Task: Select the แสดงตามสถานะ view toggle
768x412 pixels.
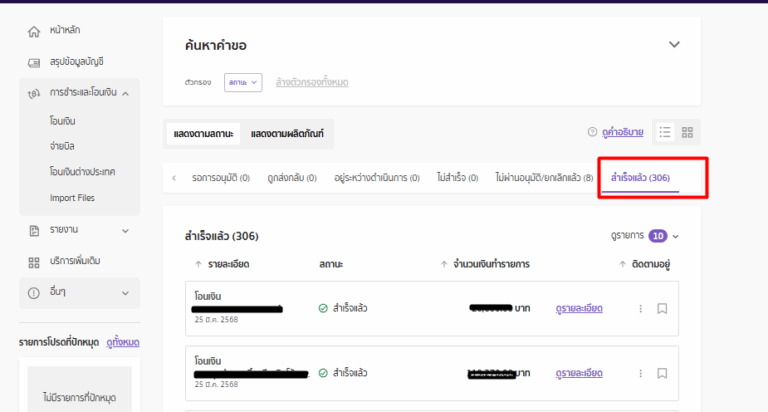Action: (x=201, y=133)
